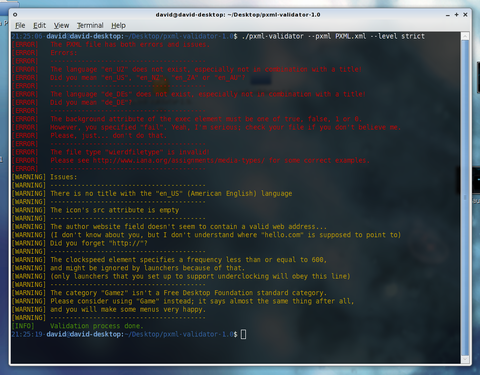Click the window menu icon in title bar

pyautogui.click(x=15, y=14)
